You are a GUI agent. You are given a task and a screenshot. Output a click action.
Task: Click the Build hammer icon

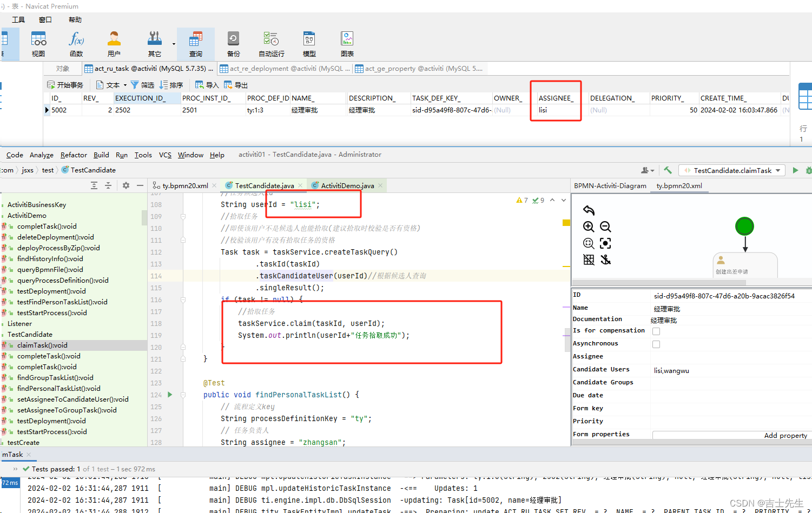point(668,170)
